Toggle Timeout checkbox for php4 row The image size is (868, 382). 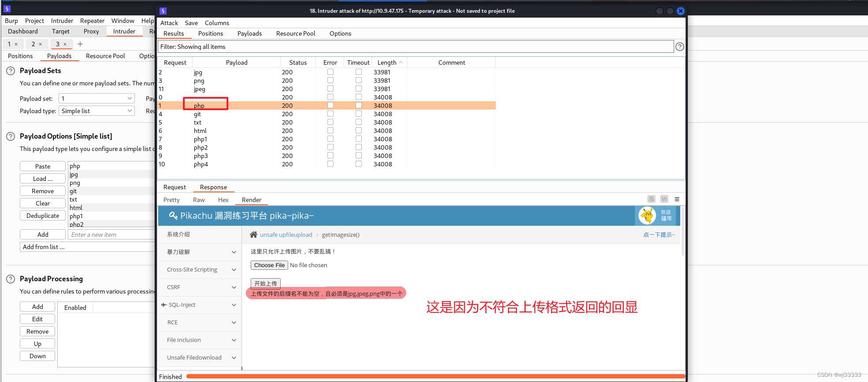pos(359,164)
